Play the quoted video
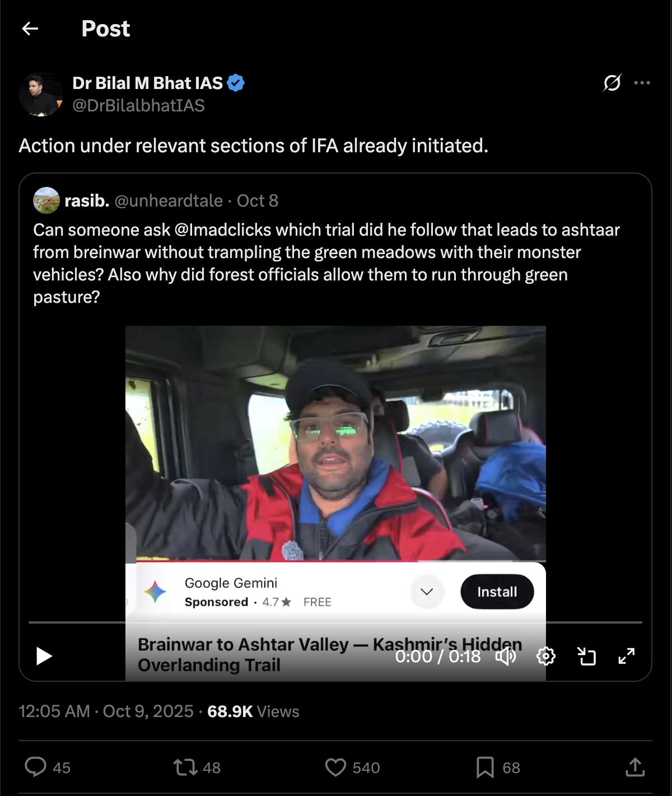 point(44,656)
